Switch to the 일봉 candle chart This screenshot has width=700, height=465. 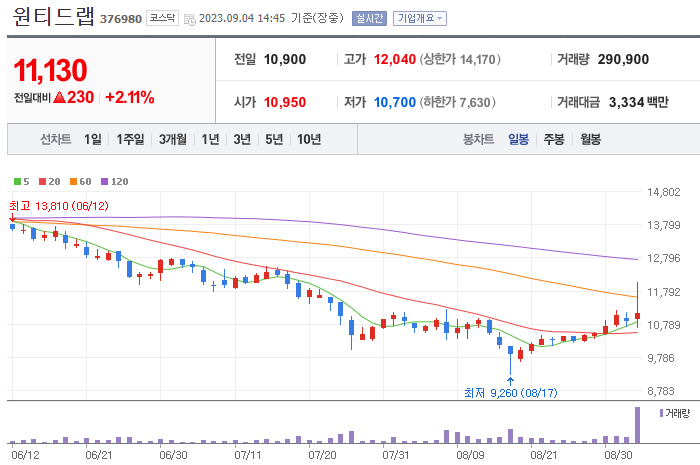tap(518, 139)
